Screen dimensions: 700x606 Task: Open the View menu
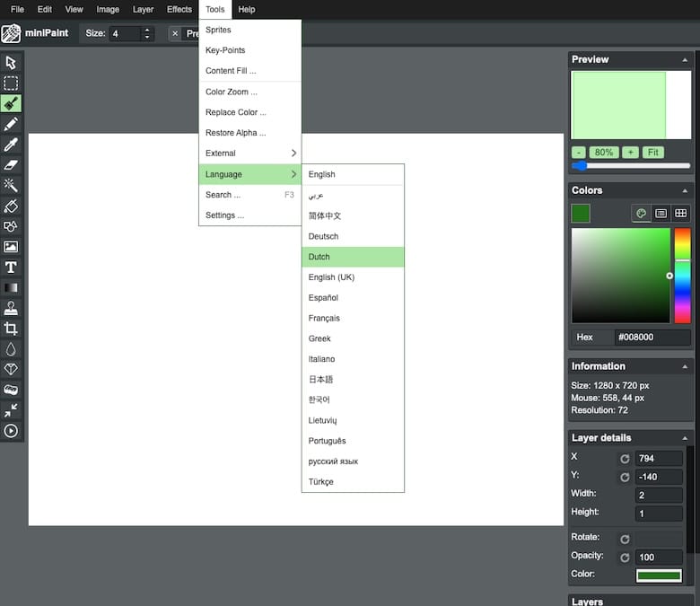(74, 9)
